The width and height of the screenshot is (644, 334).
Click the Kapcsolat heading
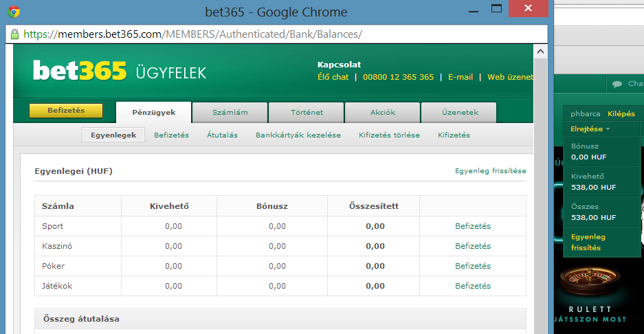click(x=340, y=65)
